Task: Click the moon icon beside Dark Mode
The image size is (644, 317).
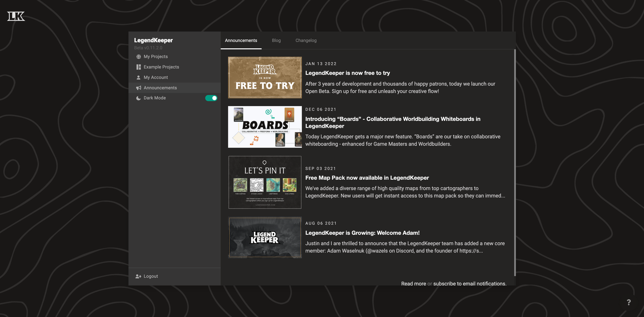Action: tap(138, 98)
